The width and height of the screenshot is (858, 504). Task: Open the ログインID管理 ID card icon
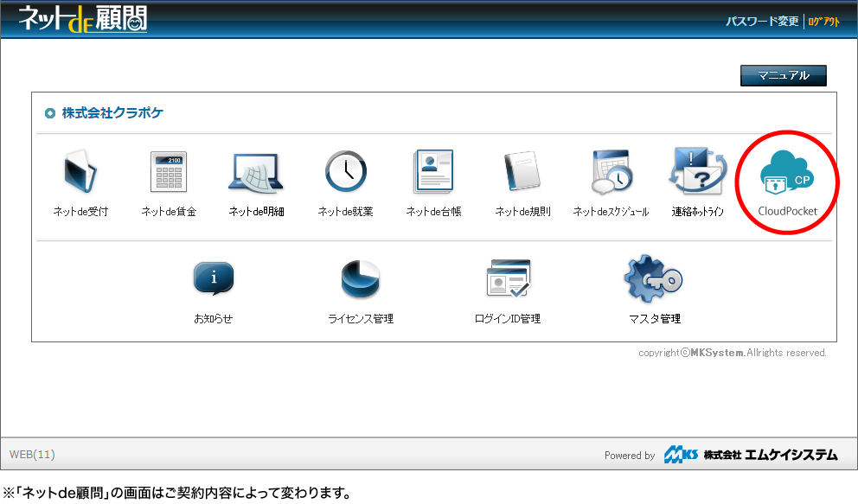click(x=509, y=278)
